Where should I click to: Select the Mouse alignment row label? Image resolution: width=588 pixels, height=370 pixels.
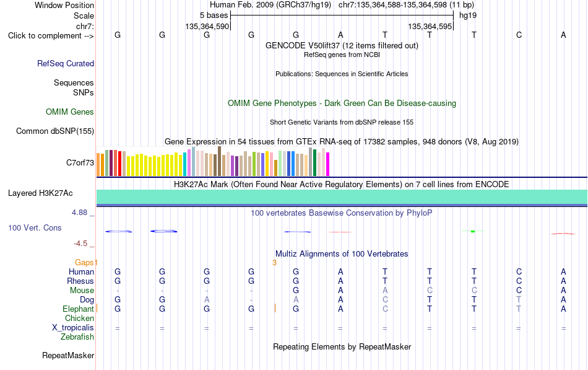click(82, 291)
